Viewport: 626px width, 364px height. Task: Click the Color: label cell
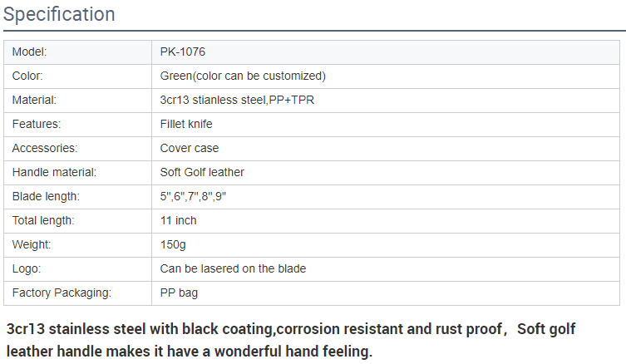pyautogui.click(x=78, y=76)
